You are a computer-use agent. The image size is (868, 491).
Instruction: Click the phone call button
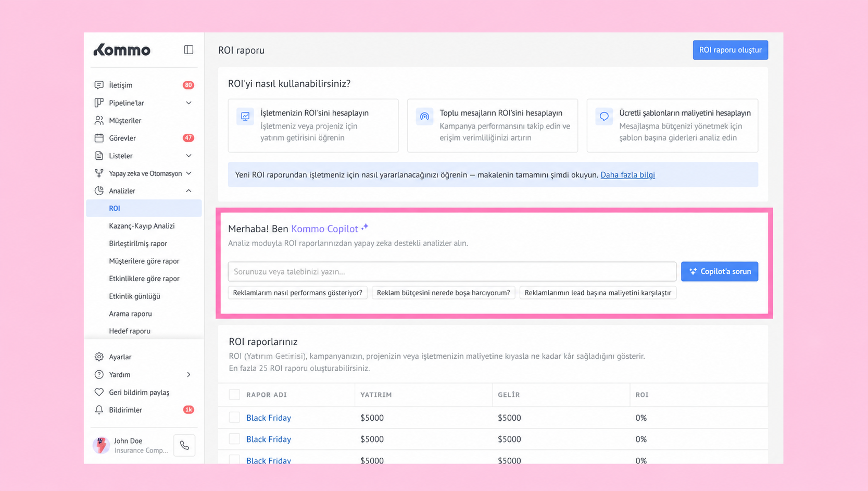click(184, 445)
